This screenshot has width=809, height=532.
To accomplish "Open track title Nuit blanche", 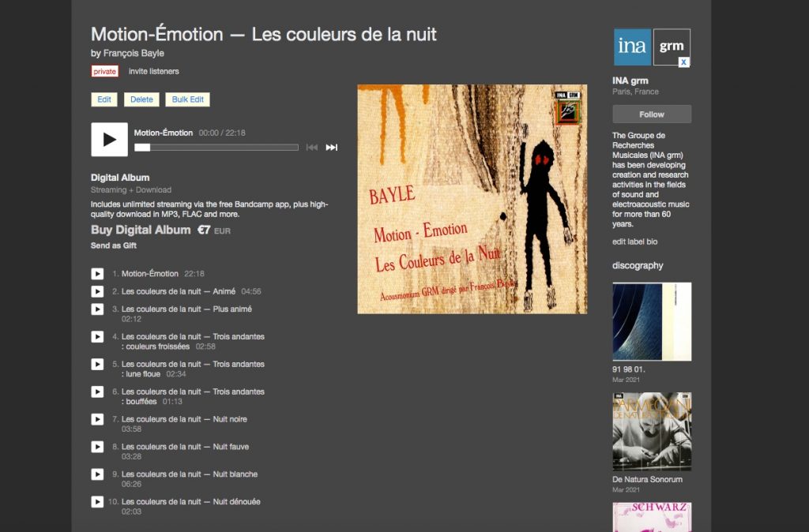I will pos(190,474).
